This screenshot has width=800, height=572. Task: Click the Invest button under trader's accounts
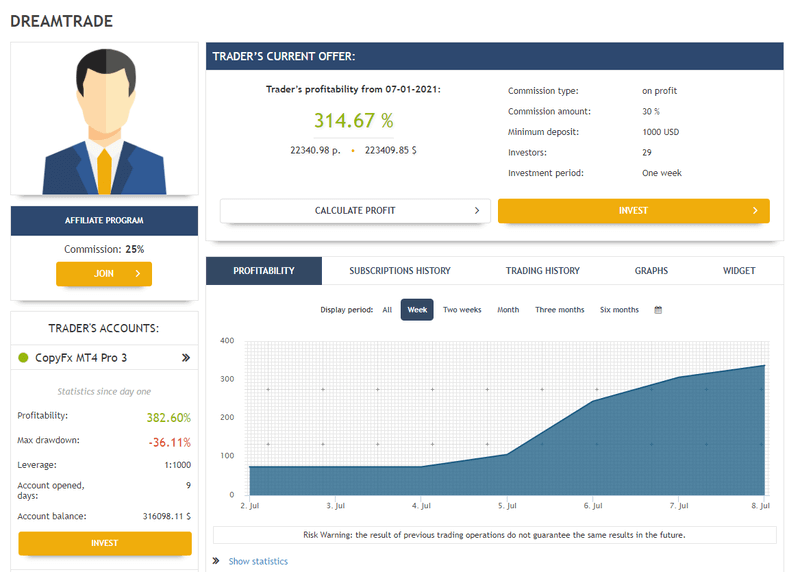(x=105, y=543)
